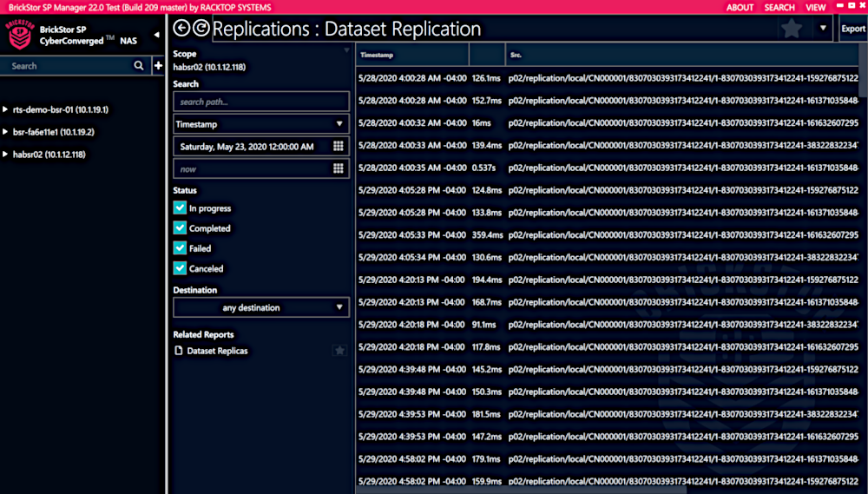Click the 'now' end date field
This screenshot has height=494, width=868.
click(x=252, y=169)
